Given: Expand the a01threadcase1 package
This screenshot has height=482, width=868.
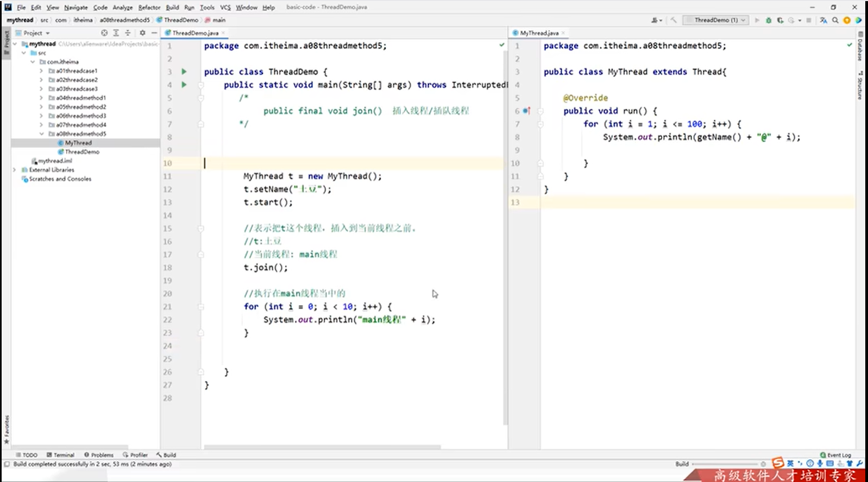Looking at the screenshot, I should pyautogui.click(x=41, y=71).
